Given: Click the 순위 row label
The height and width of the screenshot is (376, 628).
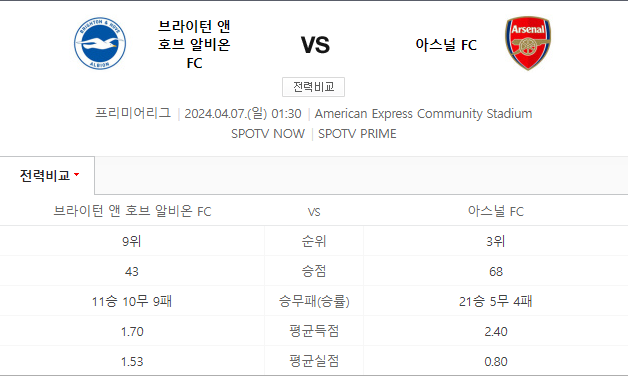Looking at the screenshot, I should tap(314, 241).
